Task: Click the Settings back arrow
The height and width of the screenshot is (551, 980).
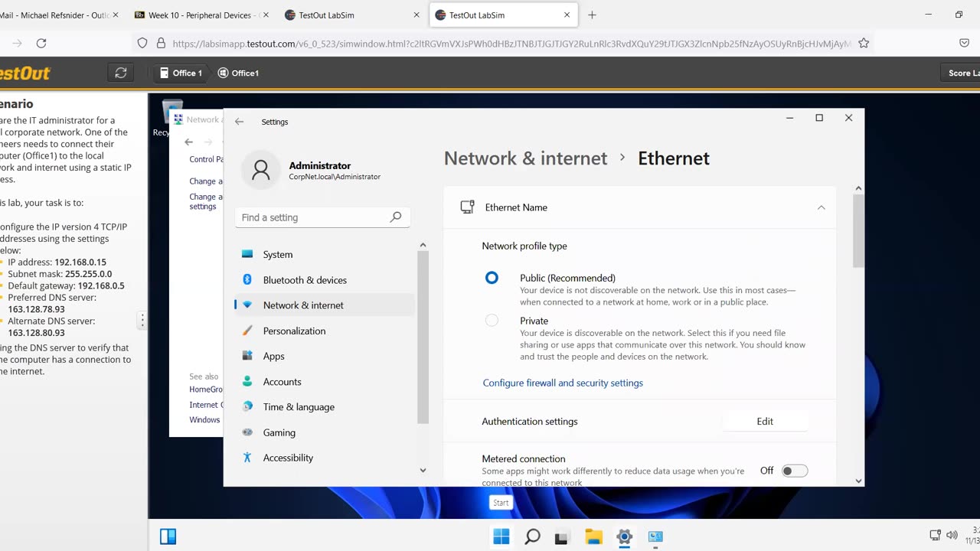Action: [240, 122]
